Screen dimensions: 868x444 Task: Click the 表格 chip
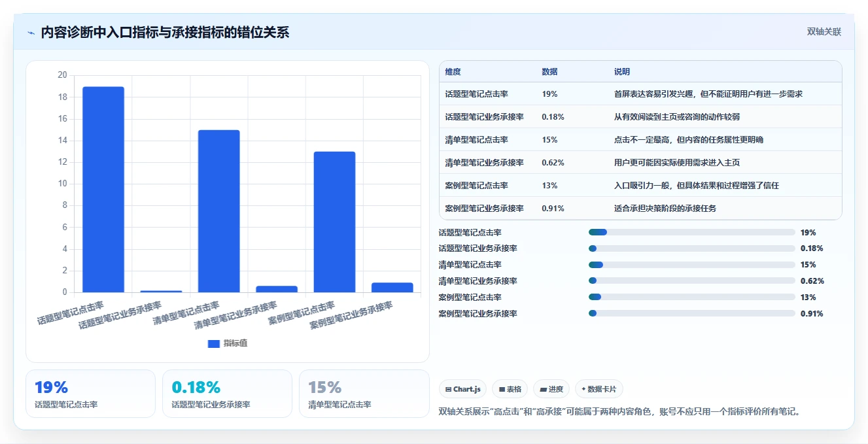tap(510, 389)
